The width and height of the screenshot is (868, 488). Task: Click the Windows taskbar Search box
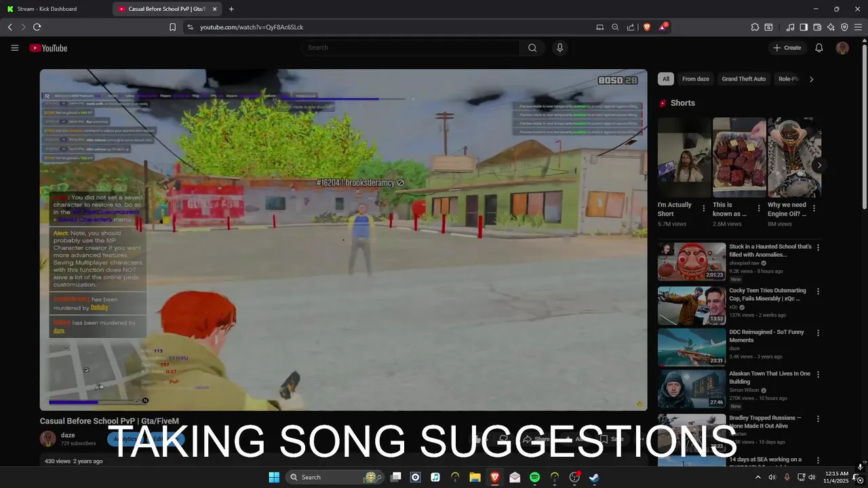(334, 477)
